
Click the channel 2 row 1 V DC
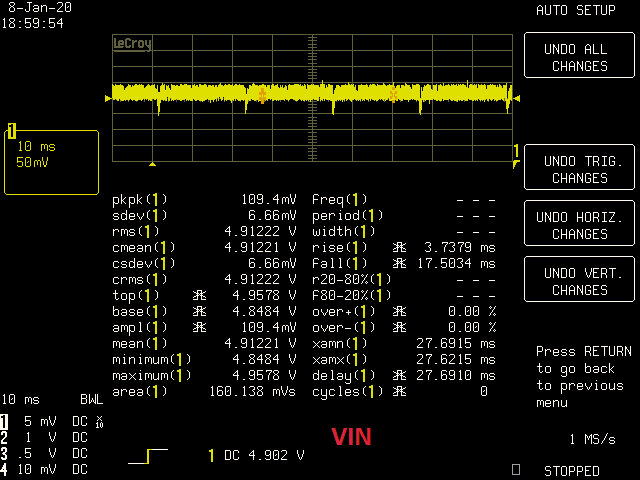coord(44,438)
